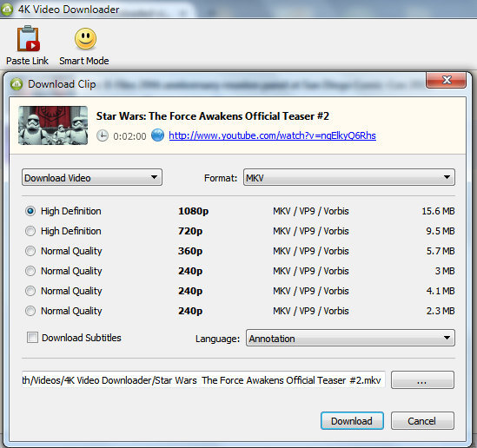The height and width of the screenshot is (448, 477).
Task: Open the Star Wars teaser thumbnail
Action: pos(53,125)
